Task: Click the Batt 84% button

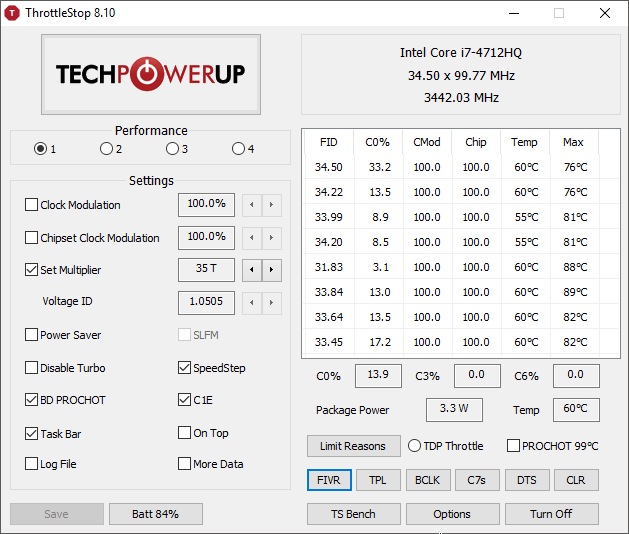Action: tap(156, 514)
